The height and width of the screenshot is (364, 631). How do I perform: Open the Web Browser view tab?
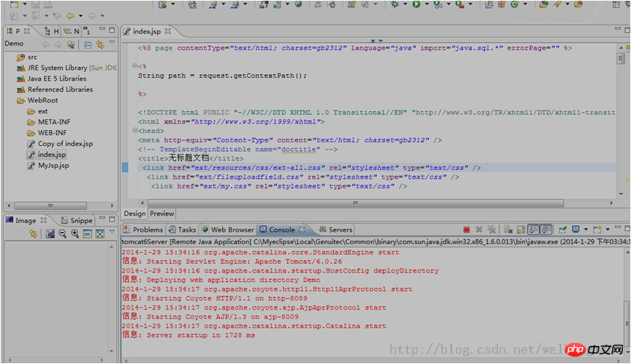(228, 230)
